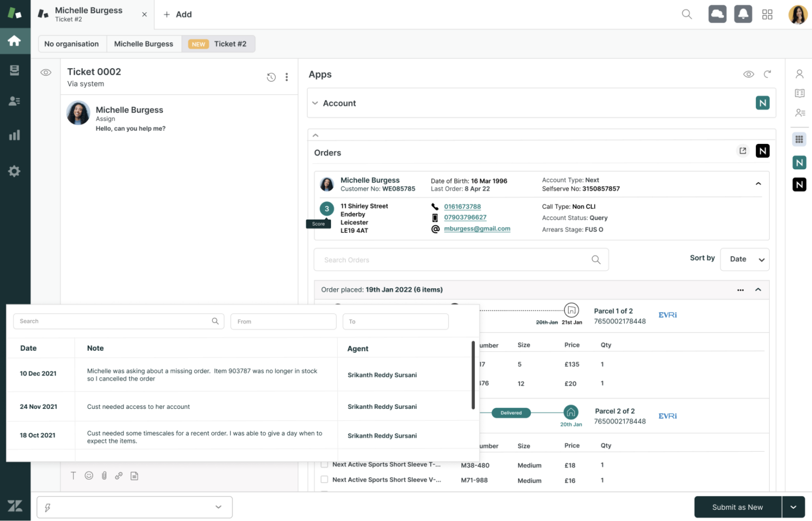Check Next Active Sports Short Sleeve V item
This screenshot has width=812, height=521.
click(x=324, y=479)
